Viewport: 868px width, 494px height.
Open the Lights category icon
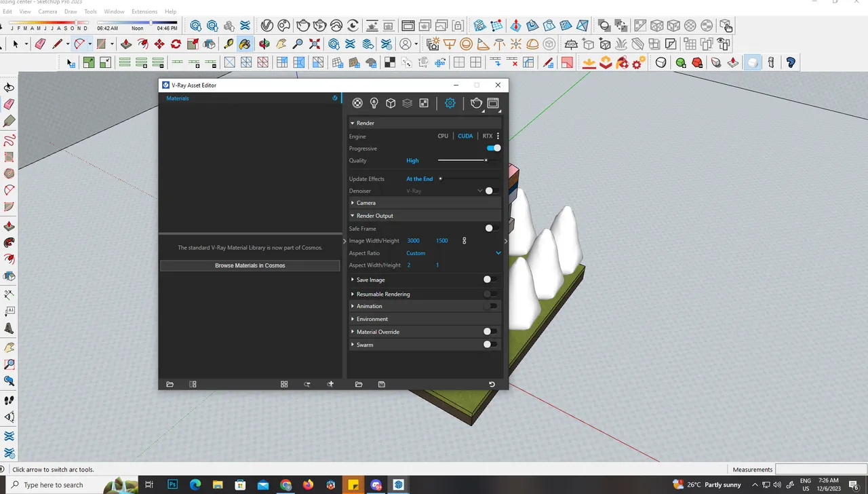374,103
